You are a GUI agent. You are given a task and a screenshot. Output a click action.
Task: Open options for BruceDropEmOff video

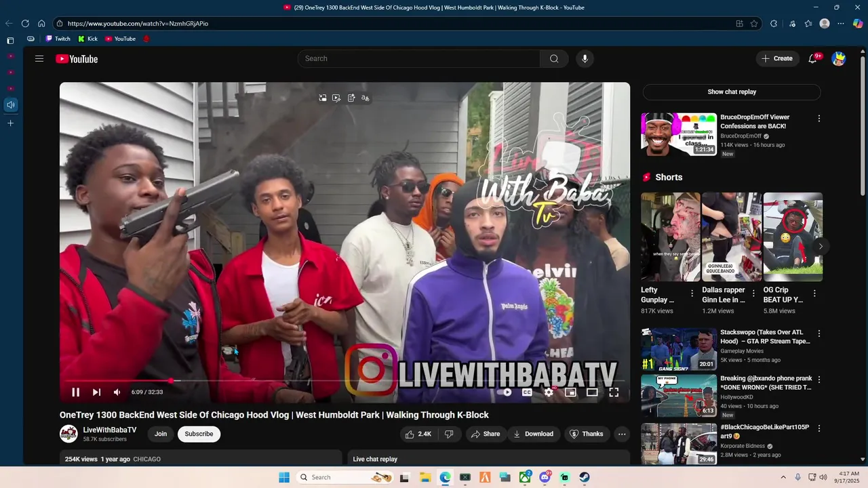818,118
